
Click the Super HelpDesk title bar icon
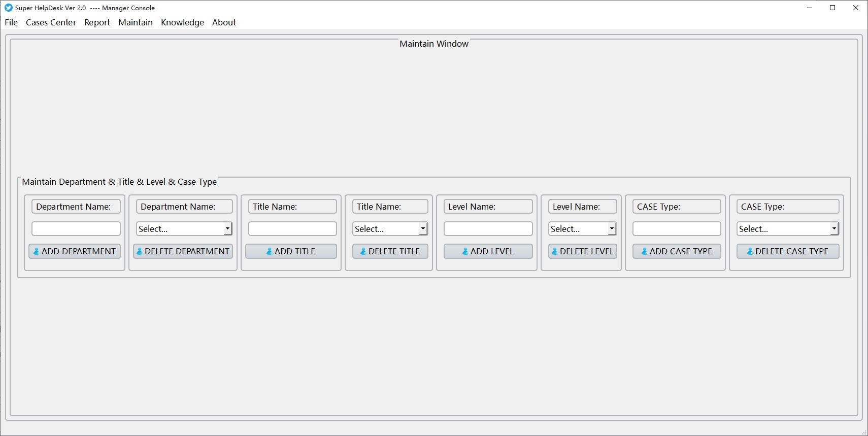(x=8, y=8)
